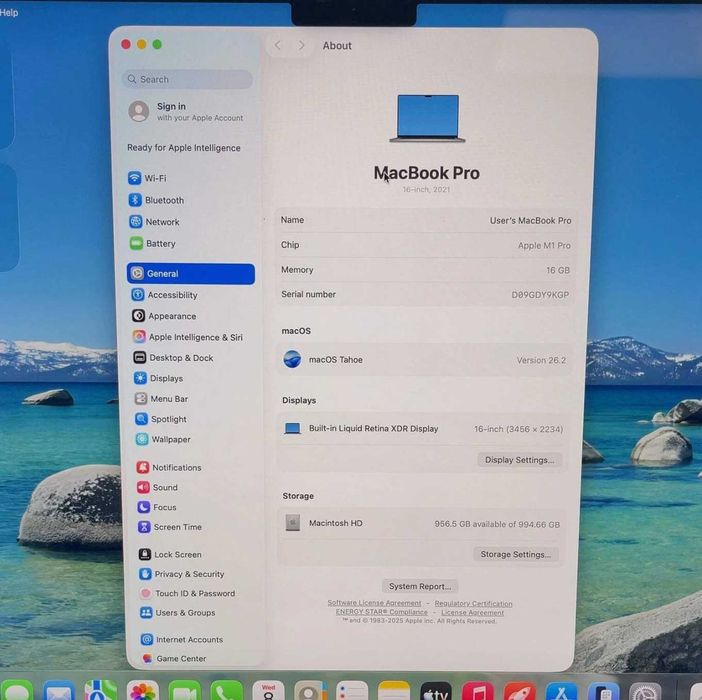Screen dimensions: 702x700
Task: Click the forward chevron in the toolbar
Action: 301,45
